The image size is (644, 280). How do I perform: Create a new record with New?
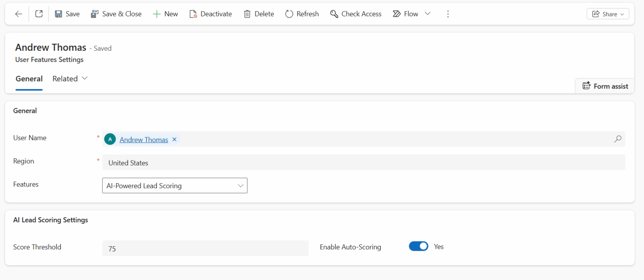coord(165,14)
